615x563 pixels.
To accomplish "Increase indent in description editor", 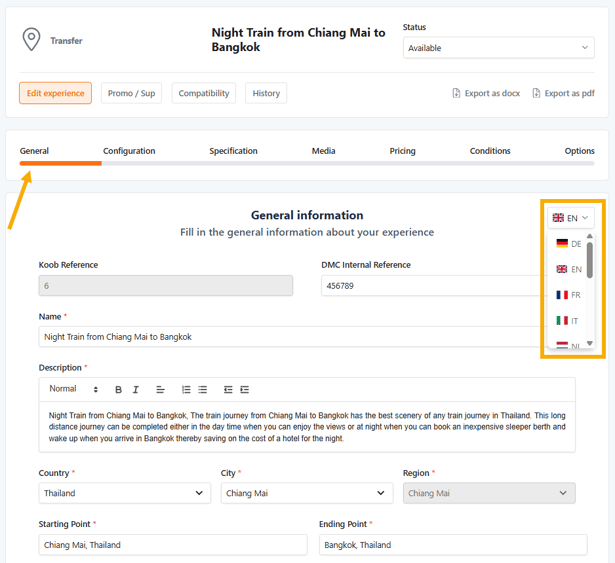I will [x=245, y=390].
